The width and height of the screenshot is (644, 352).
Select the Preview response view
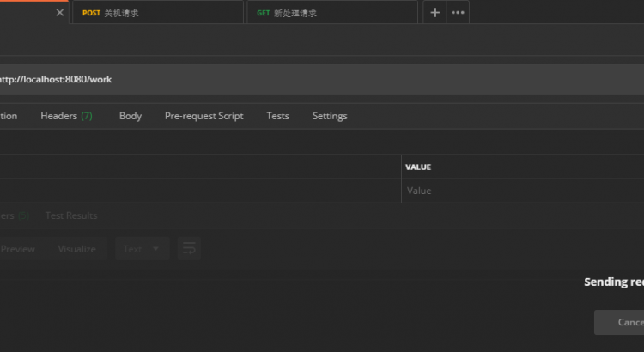pyautogui.click(x=18, y=249)
